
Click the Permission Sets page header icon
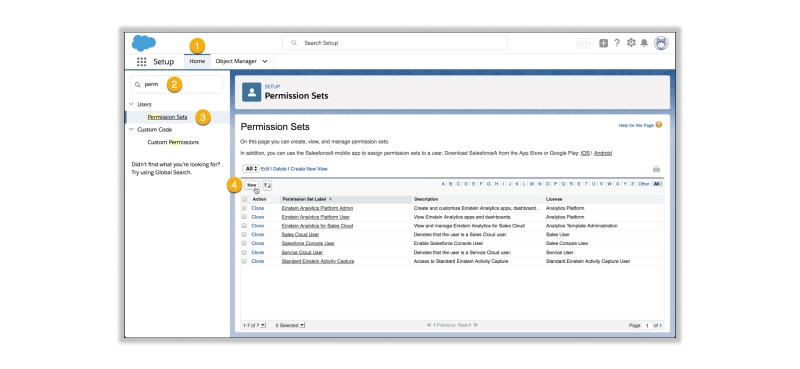(252, 92)
